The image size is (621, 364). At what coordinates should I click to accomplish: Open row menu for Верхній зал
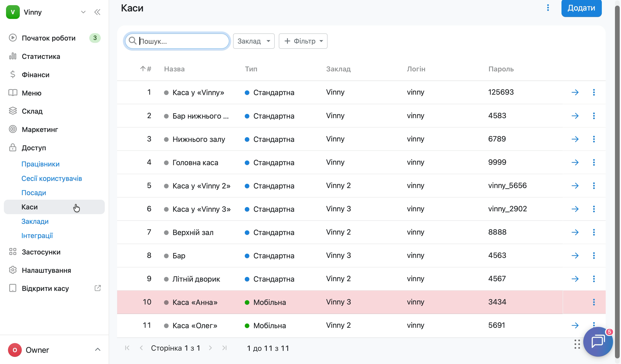(x=594, y=232)
